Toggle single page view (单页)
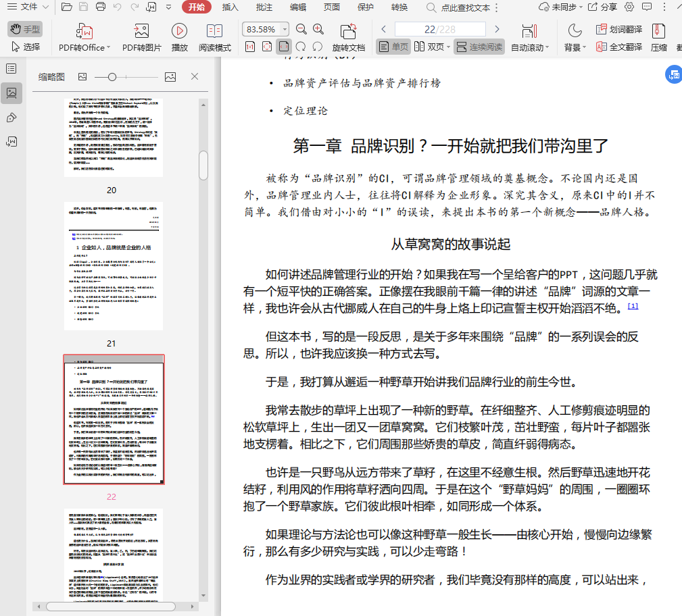682x616 pixels. point(393,47)
